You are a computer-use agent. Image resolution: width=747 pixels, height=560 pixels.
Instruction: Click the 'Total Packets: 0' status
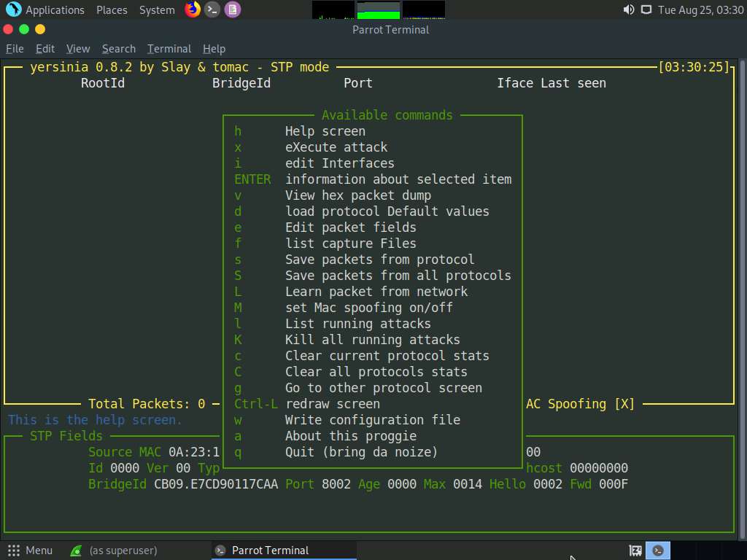coord(147,404)
